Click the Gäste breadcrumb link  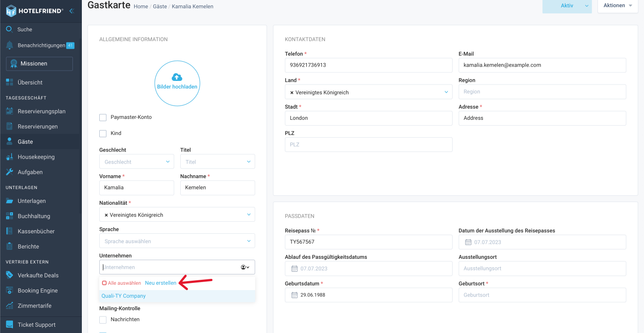point(160,7)
